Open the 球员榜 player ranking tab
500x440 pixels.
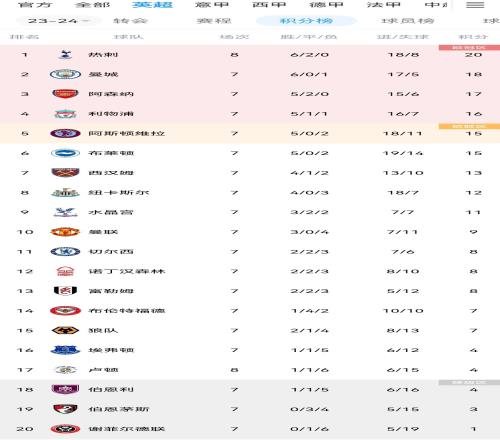coord(407,21)
